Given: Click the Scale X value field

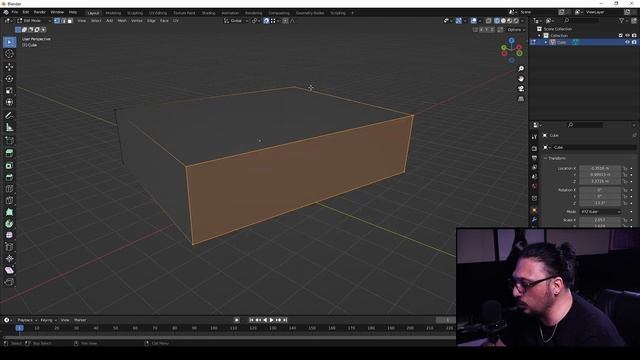Looking at the screenshot, I should point(600,220).
